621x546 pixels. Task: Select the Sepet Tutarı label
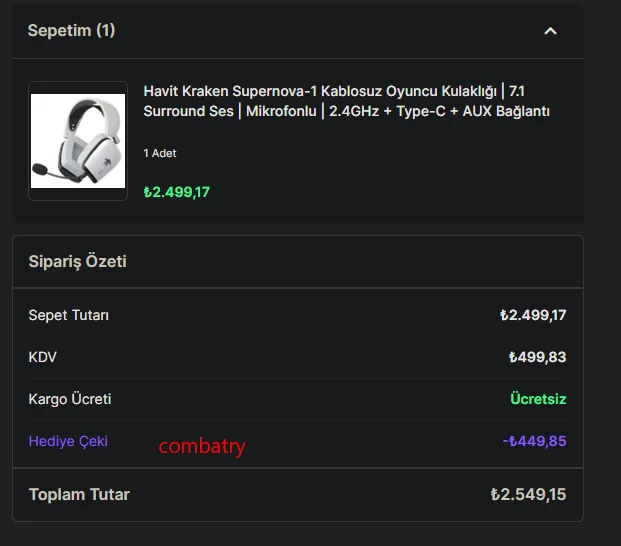point(69,315)
